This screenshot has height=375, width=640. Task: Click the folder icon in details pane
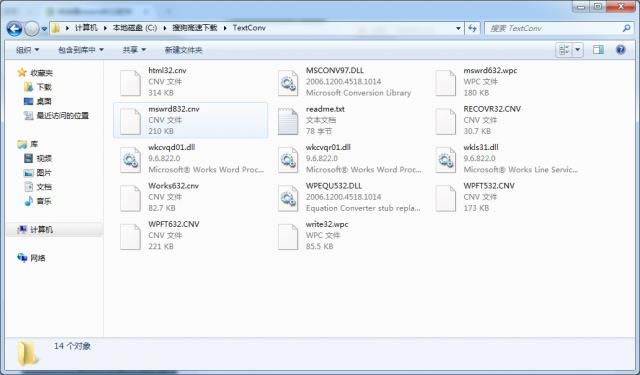tap(27, 353)
